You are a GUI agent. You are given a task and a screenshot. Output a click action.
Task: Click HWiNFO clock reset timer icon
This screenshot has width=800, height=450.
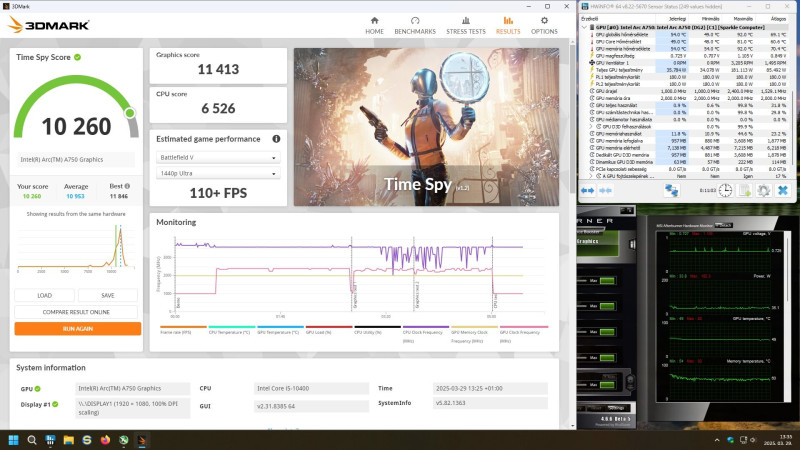[726, 190]
